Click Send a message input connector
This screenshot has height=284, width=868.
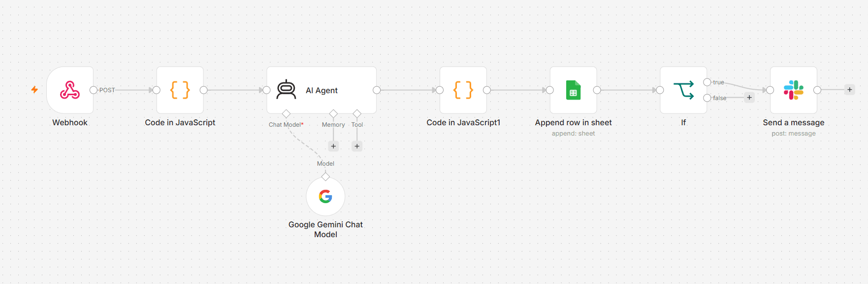[x=771, y=90]
